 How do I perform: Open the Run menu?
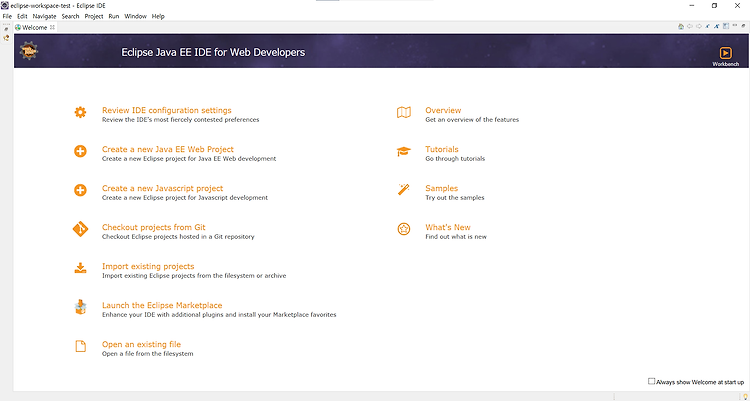click(113, 16)
